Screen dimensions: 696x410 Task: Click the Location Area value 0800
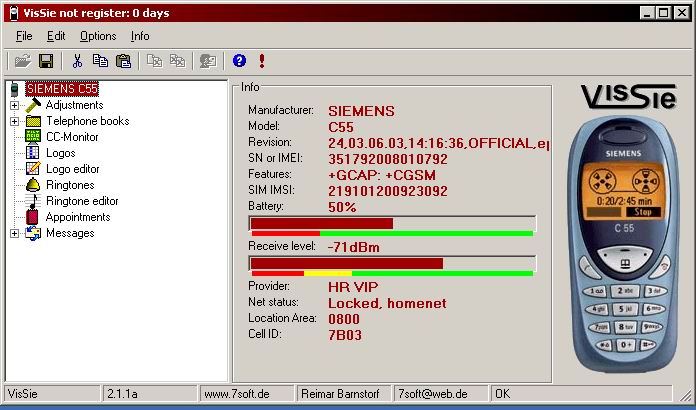coord(344,319)
